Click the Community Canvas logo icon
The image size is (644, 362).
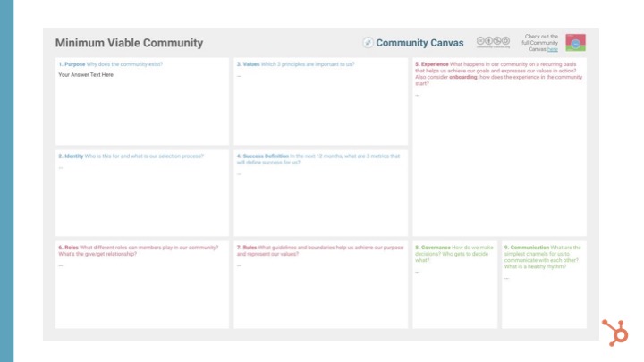[x=368, y=43]
